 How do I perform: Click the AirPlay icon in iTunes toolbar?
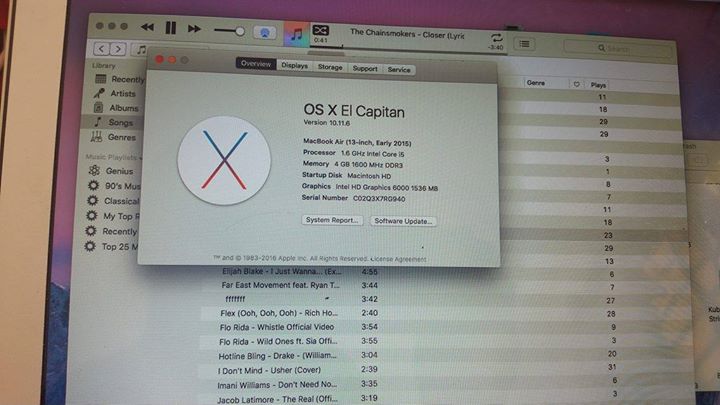click(265, 32)
